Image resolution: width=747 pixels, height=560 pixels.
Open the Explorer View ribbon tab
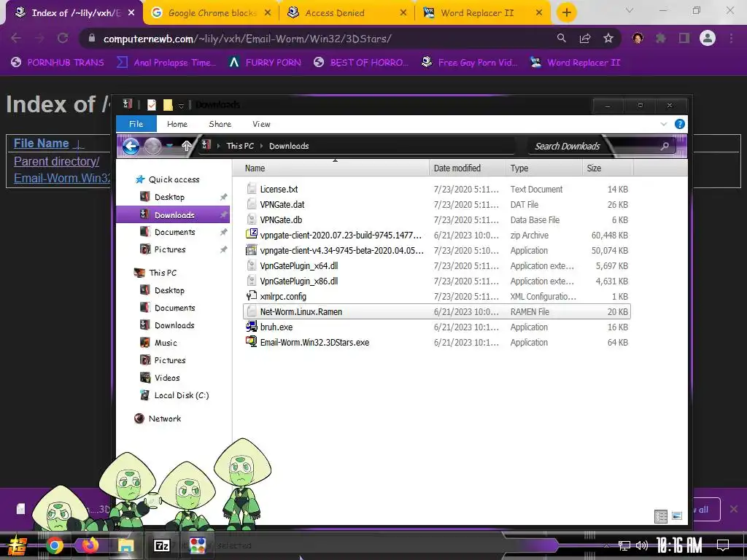point(262,124)
